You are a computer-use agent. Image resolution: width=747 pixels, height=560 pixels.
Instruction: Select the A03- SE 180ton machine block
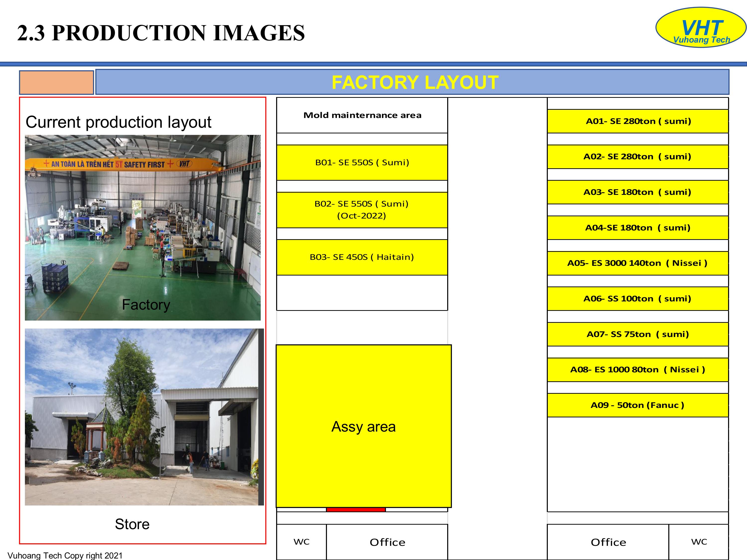[638, 192]
